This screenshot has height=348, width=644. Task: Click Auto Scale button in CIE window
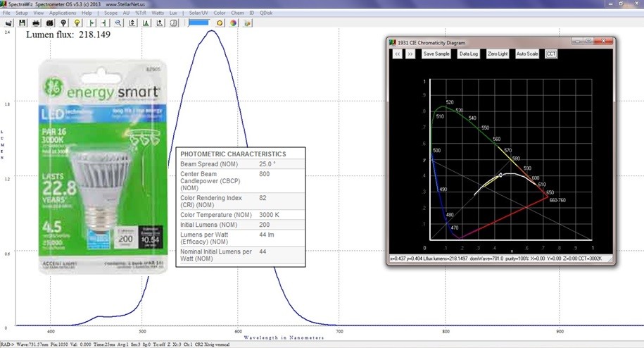click(x=527, y=54)
